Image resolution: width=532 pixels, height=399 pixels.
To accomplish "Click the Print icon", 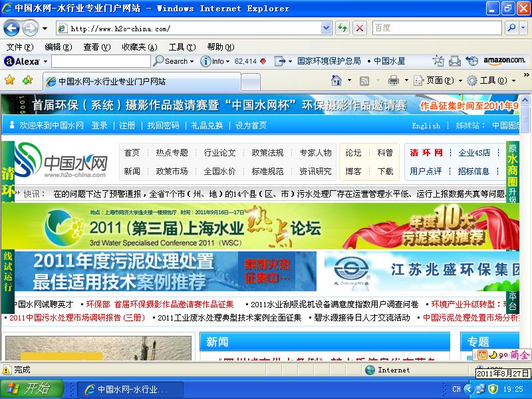I will pyautogui.click(x=394, y=80).
